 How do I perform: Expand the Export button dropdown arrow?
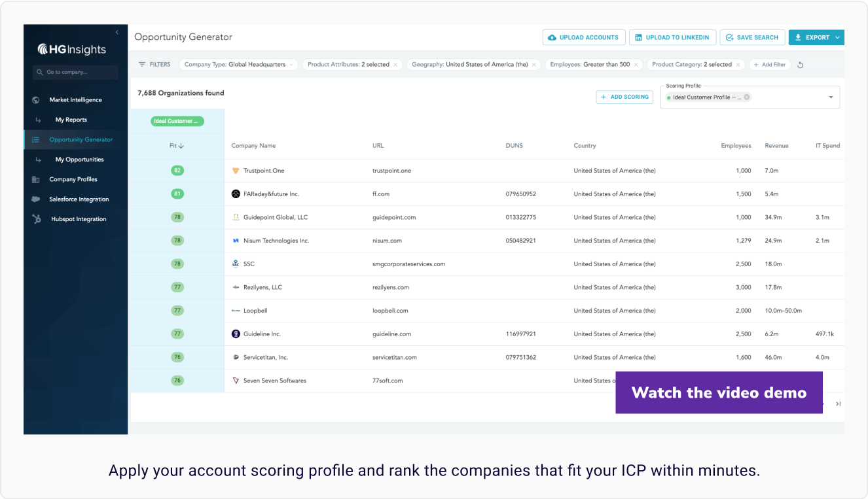pyautogui.click(x=837, y=38)
